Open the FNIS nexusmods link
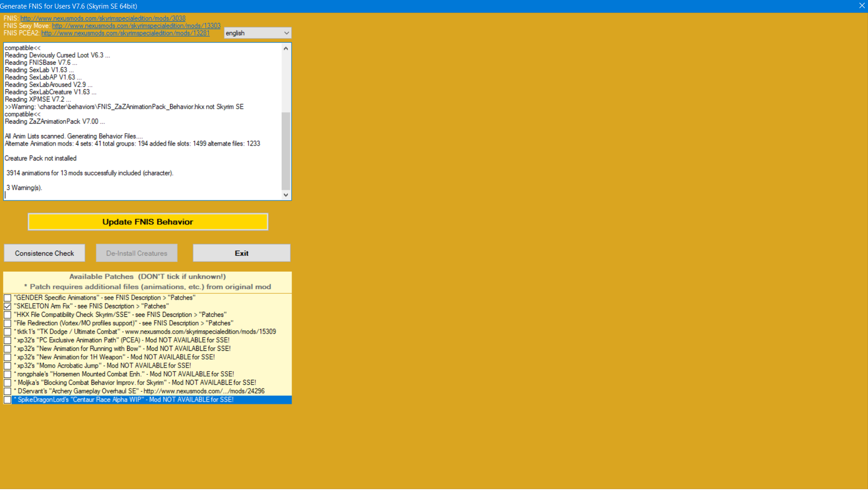The width and height of the screenshot is (868, 490). click(103, 19)
